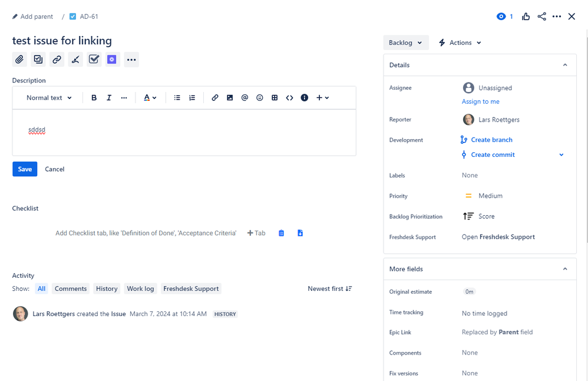The height and width of the screenshot is (381, 588).
Task: Click the link issue chain icon
Action: tap(57, 60)
